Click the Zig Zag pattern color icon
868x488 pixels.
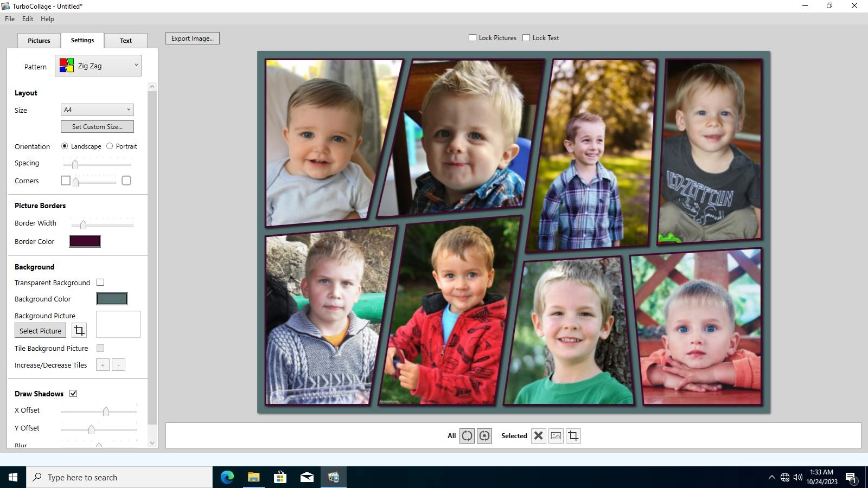(x=67, y=66)
